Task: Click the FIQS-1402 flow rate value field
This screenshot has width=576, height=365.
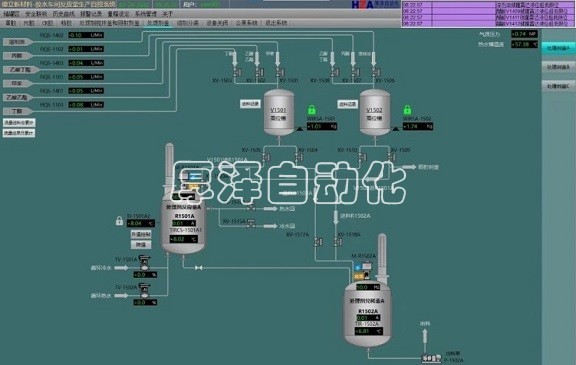Action: (x=86, y=35)
